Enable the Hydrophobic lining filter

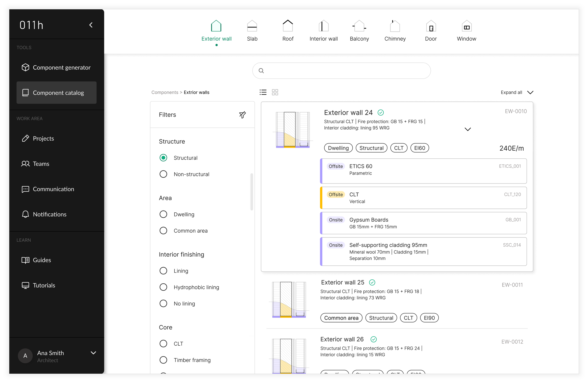point(163,287)
